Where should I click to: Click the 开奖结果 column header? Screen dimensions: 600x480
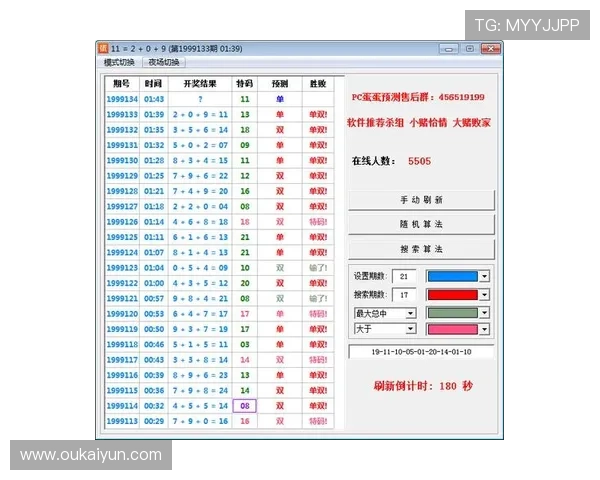click(x=200, y=83)
